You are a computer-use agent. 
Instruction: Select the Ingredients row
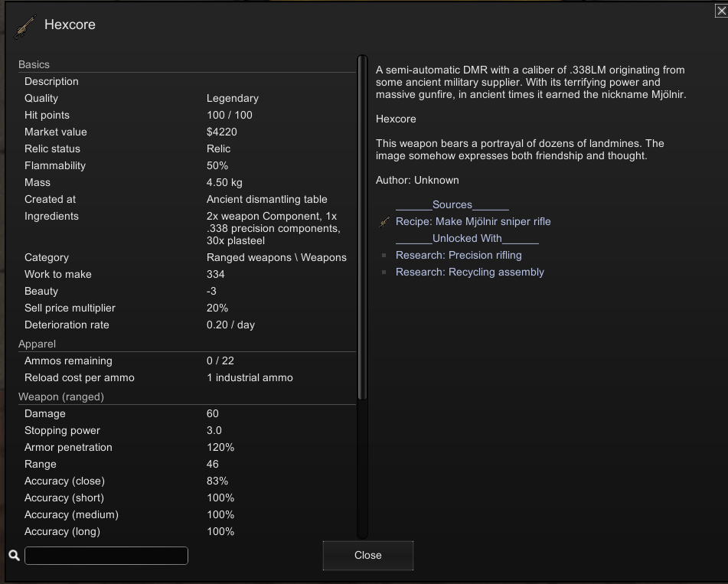pos(187,228)
